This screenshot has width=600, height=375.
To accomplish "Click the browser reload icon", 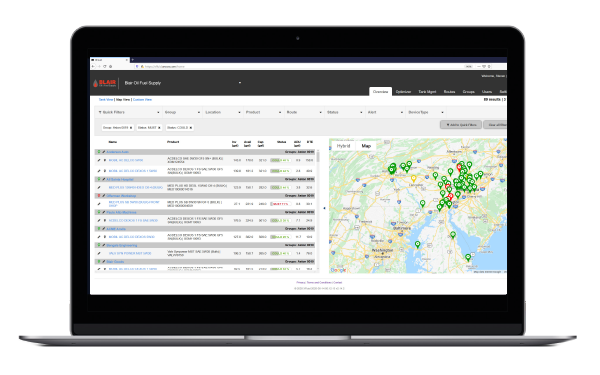I will pos(104,67).
